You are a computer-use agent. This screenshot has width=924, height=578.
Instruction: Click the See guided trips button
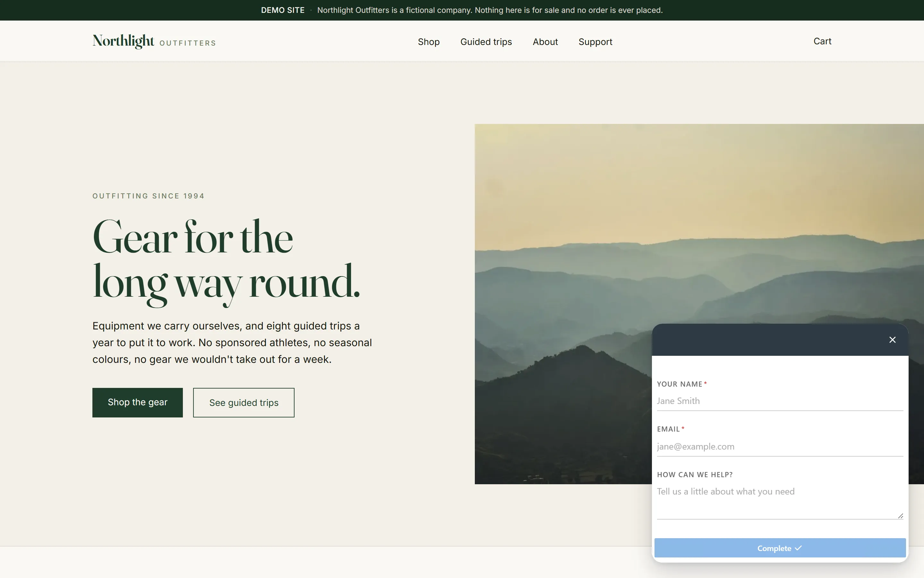point(244,403)
